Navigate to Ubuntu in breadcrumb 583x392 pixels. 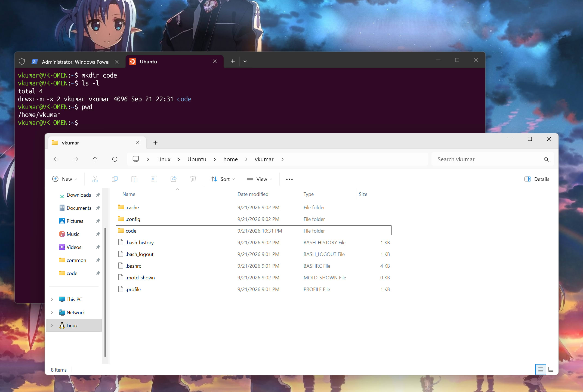coord(197,159)
